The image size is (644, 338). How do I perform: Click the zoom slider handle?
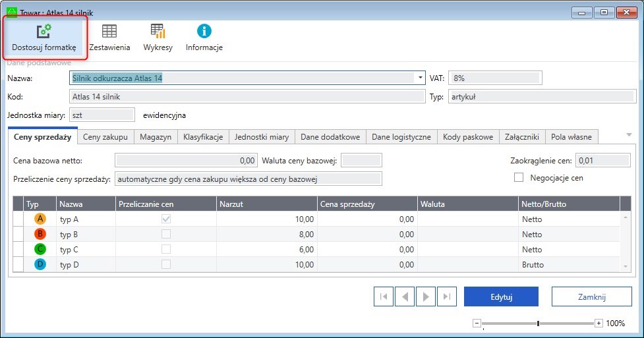tap(539, 323)
